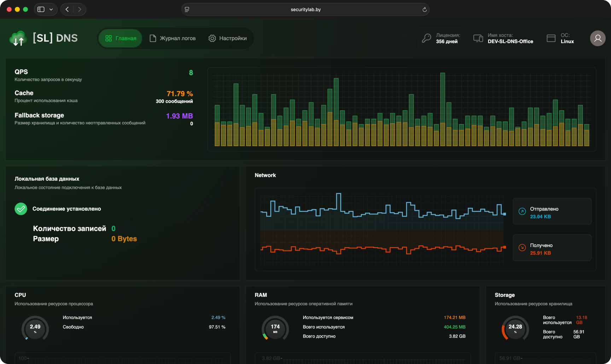The width and height of the screenshot is (611, 364).
Task: Click the DEV-SL-DNS-Office hostname
Action: (x=510, y=41)
